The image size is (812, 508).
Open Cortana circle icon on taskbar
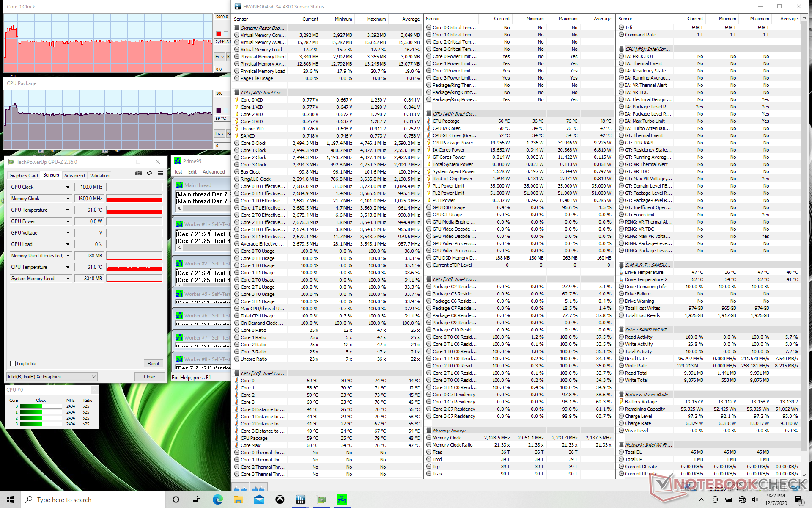click(176, 500)
